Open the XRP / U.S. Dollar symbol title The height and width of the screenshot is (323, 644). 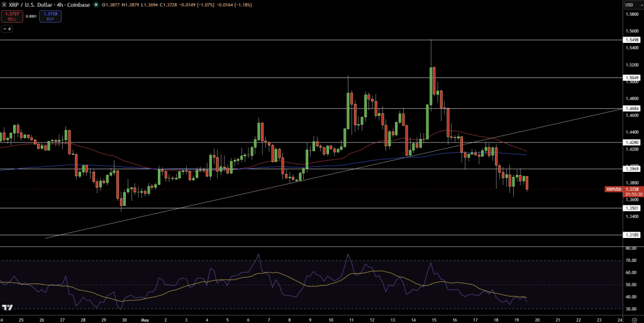(49, 5)
